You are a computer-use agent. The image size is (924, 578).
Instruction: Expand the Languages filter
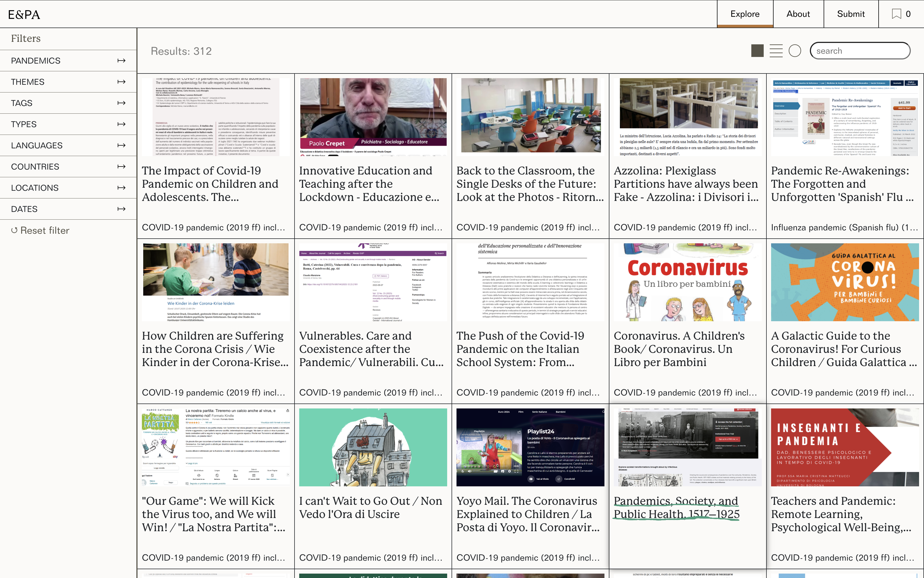point(68,146)
